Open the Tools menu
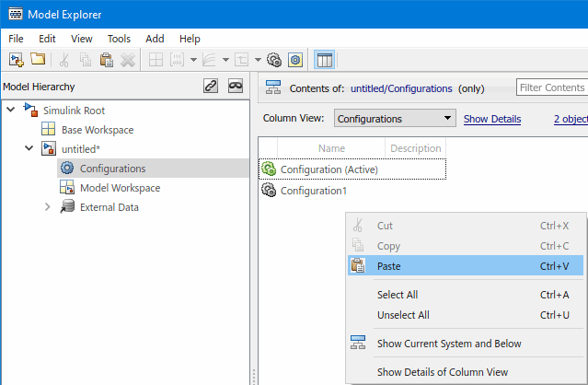The height and width of the screenshot is (385, 588). tap(119, 39)
